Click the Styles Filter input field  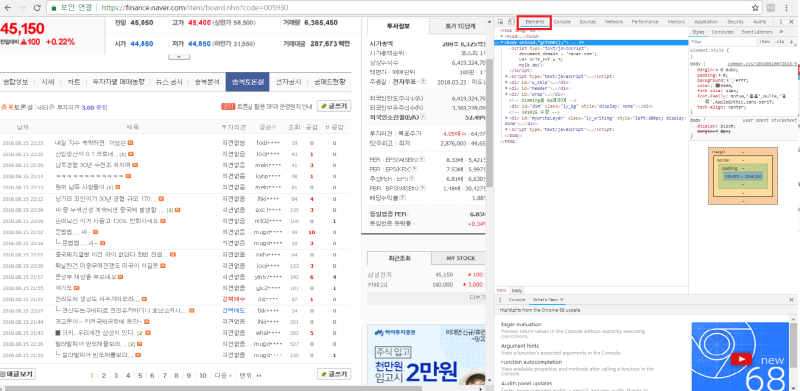722,41
